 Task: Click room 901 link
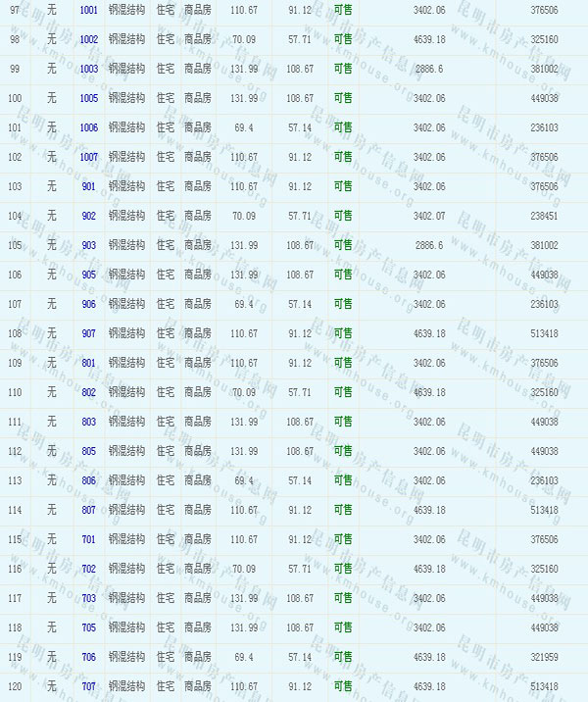88,186
